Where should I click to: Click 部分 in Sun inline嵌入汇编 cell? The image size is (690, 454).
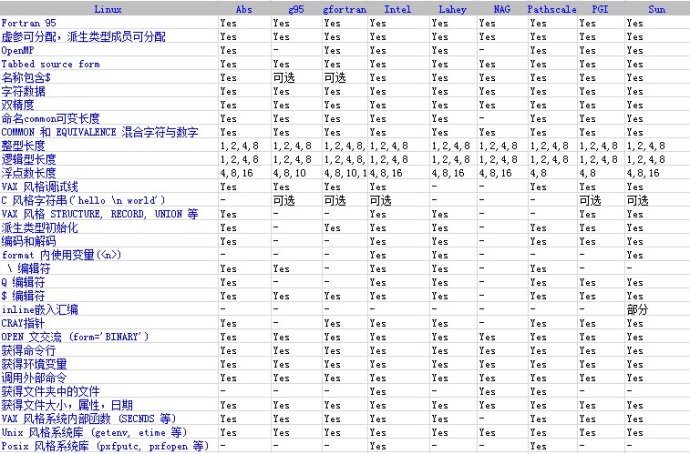tap(637, 309)
